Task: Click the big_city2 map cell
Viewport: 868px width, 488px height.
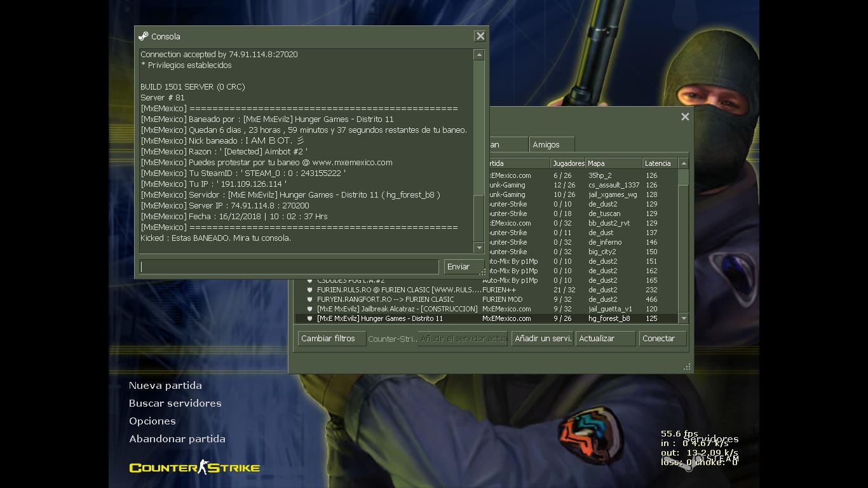Action: 602,252
